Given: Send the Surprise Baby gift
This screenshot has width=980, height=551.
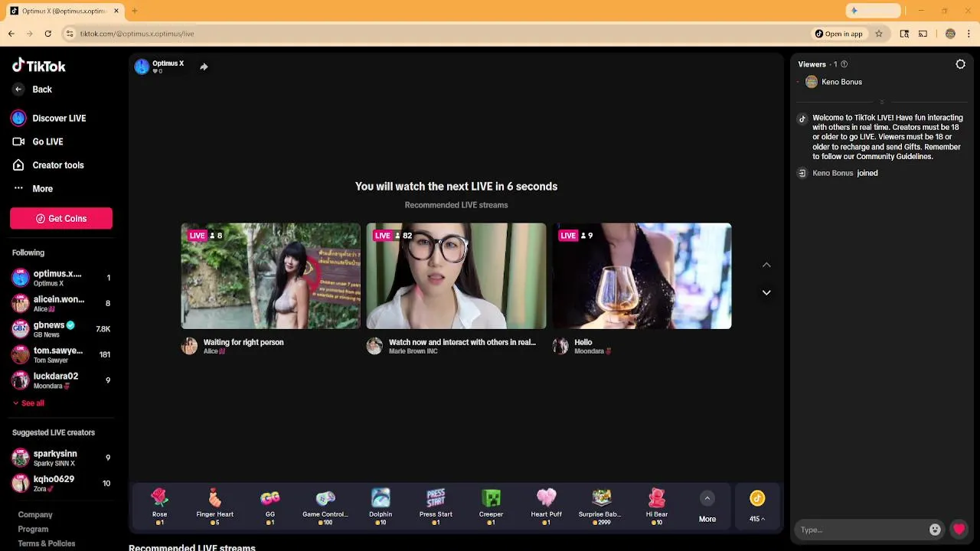Looking at the screenshot, I should 601,507.
